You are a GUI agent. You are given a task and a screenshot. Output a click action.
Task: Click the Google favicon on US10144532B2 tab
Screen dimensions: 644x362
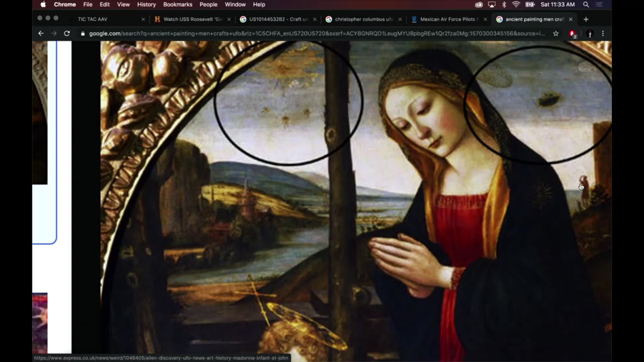point(243,19)
